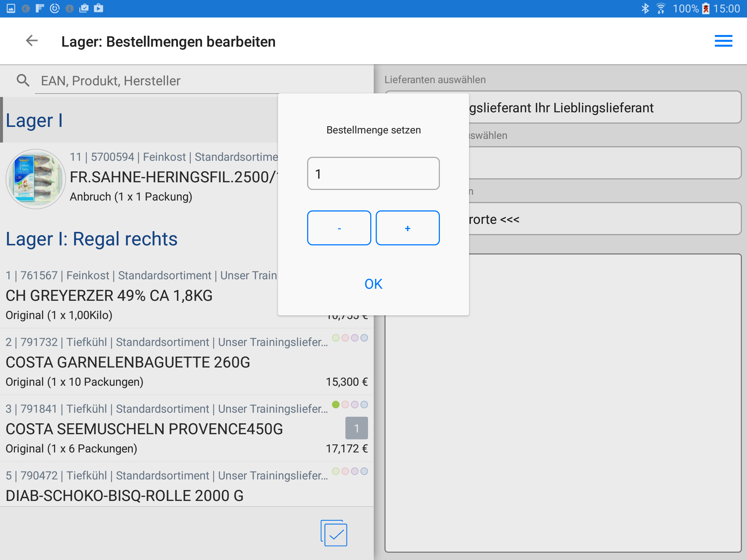Click the search magnifier icon

pos(23,80)
